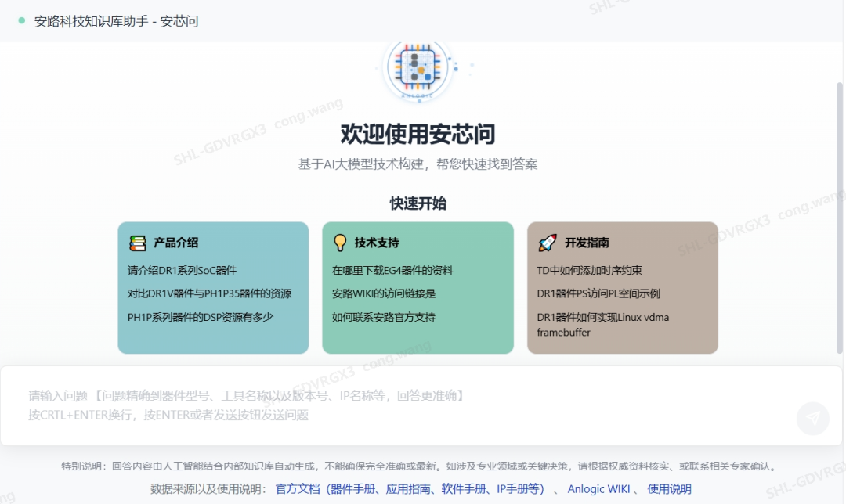
Task: Ask 在哪里下载EG4器件的资料
Action: [392, 271]
